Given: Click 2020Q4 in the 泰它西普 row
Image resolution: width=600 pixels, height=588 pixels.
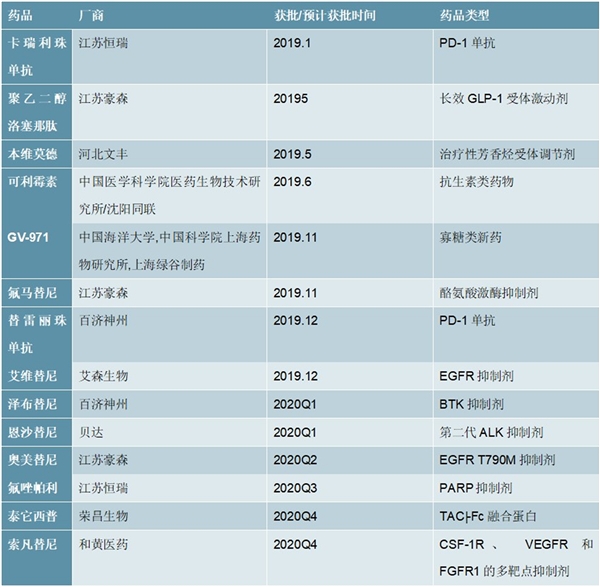Looking at the screenshot, I should [x=295, y=516].
